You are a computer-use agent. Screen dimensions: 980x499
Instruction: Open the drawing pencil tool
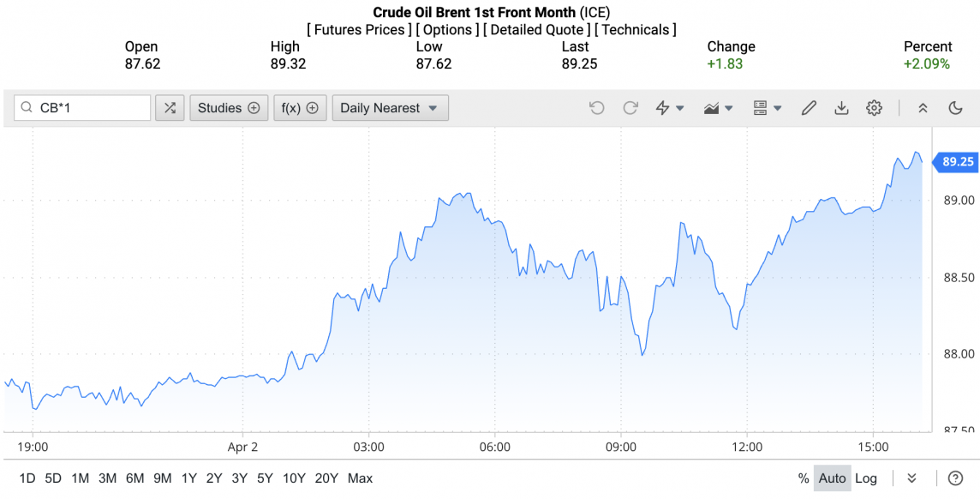[x=809, y=108]
